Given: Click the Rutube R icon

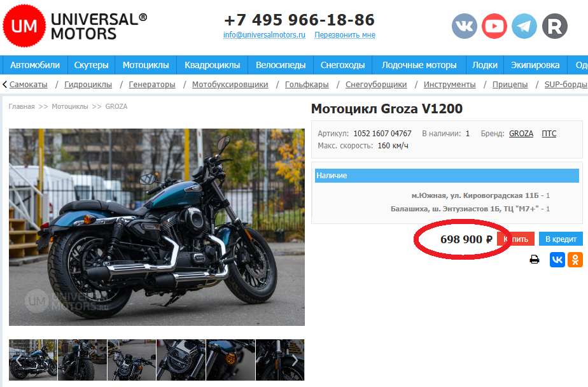Looking at the screenshot, I should tap(555, 26).
